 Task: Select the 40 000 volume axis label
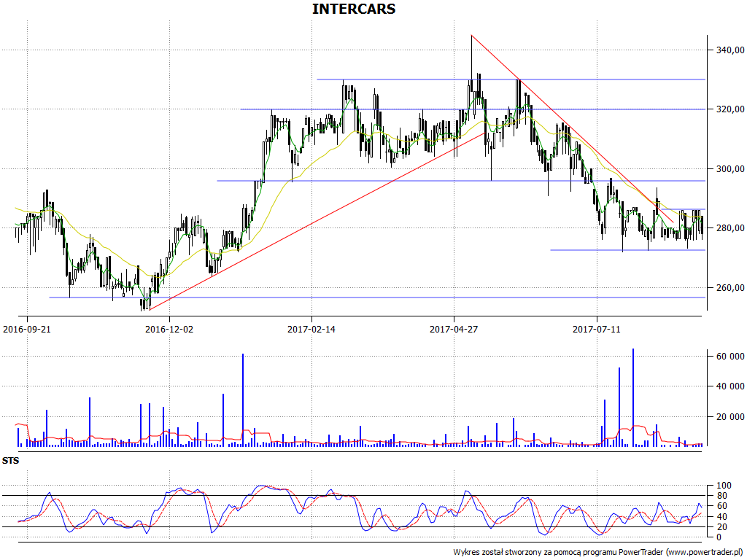(x=731, y=386)
